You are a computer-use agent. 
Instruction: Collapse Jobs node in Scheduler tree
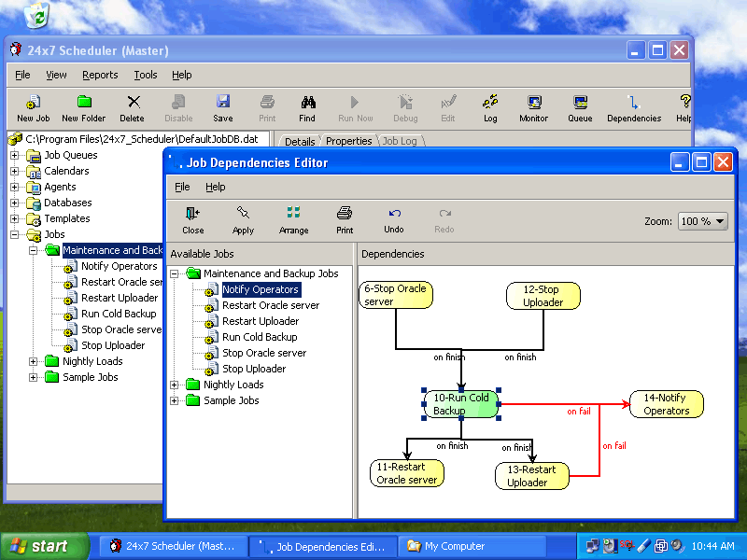(x=15, y=234)
